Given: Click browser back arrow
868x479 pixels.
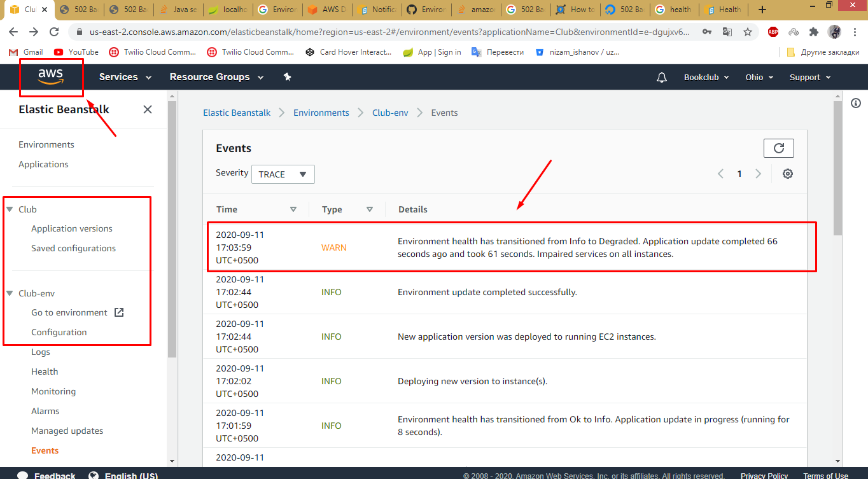Looking at the screenshot, I should coord(13,32).
